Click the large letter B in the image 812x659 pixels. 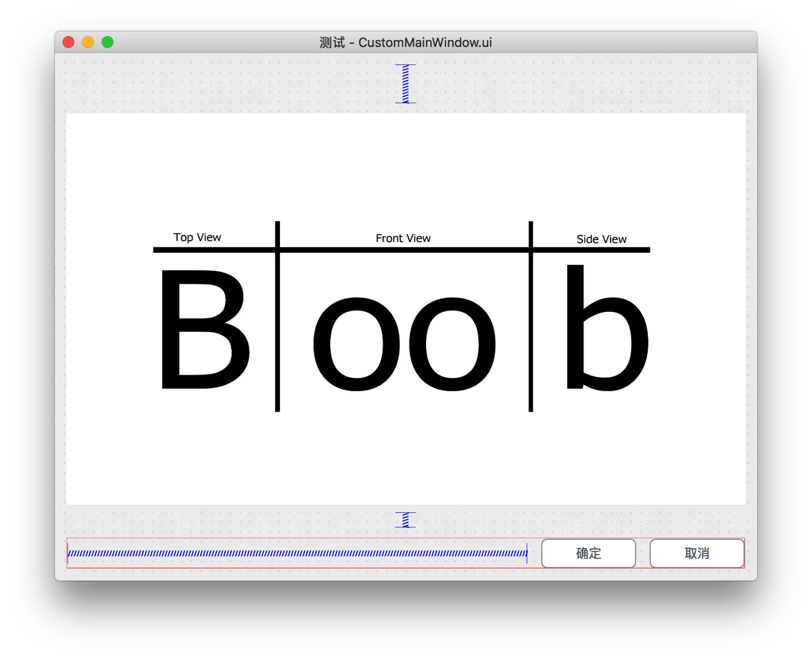pos(205,329)
